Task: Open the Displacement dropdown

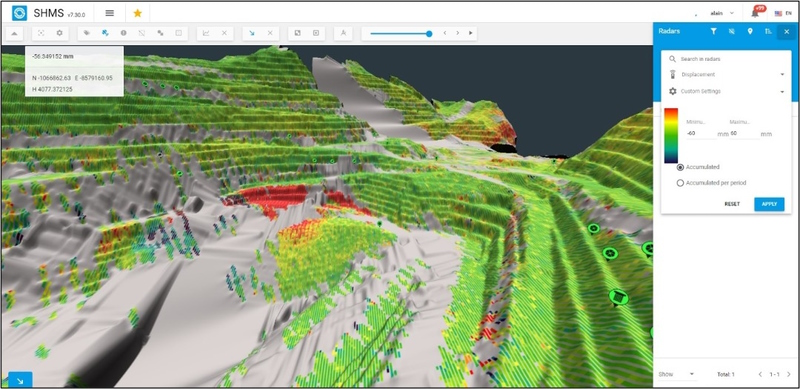Action: (x=727, y=75)
